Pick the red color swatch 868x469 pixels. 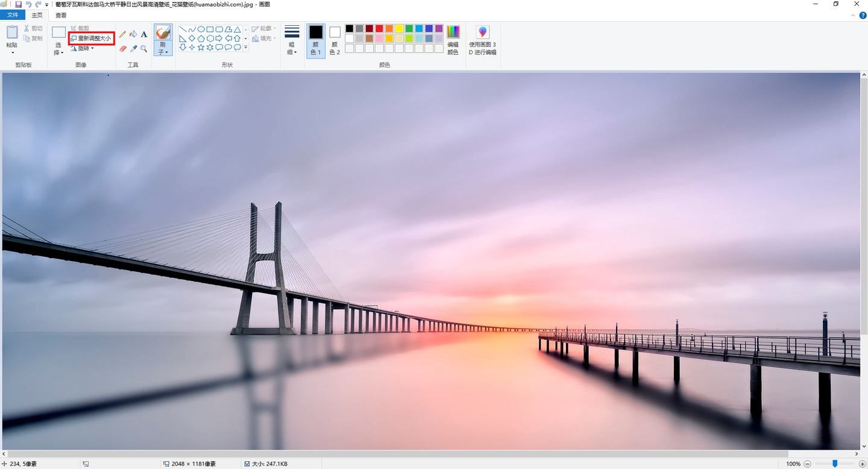pyautogui.click(x=379, y=28)
